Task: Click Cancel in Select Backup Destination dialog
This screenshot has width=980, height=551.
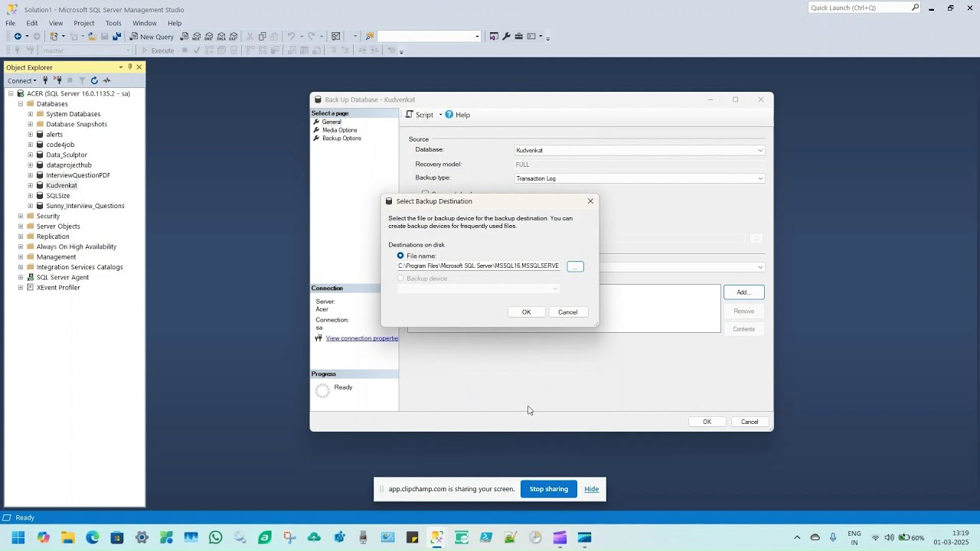Action: [x=568, y=312]
